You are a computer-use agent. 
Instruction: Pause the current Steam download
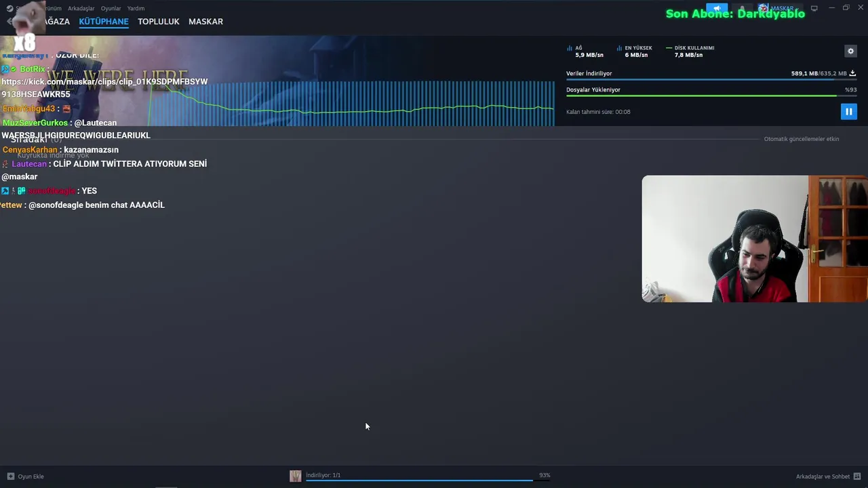(x=848, y=111)
